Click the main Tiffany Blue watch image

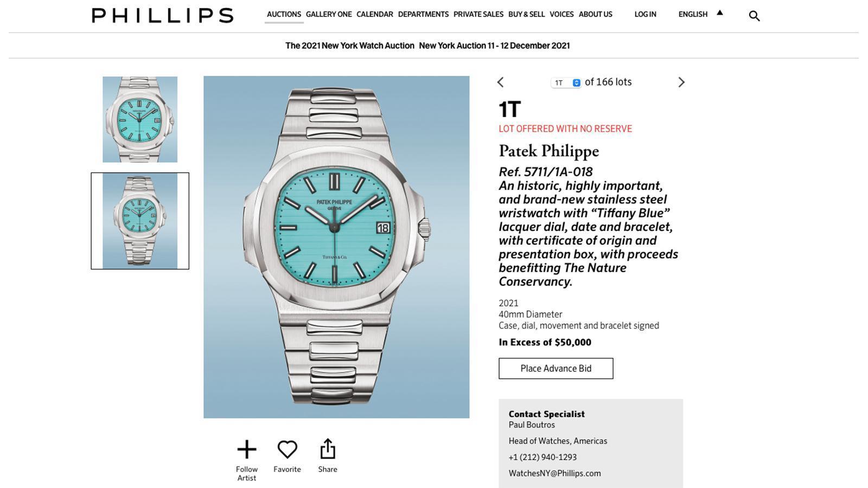click(336, 247)
